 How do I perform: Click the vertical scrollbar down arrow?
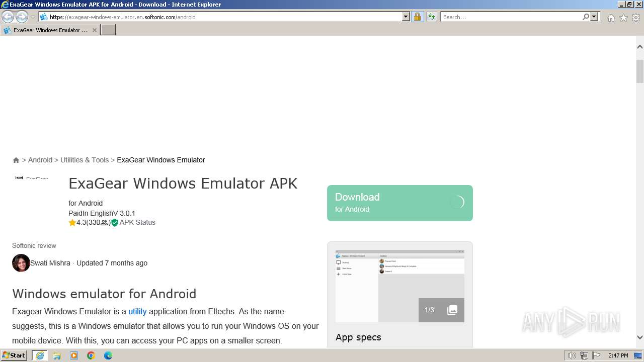(640, 337)
